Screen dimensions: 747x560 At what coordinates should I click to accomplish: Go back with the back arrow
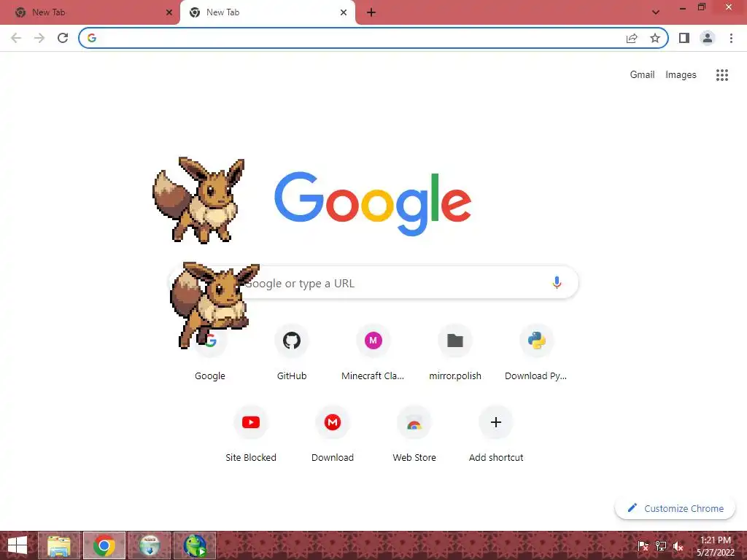[x=16, y=38]
